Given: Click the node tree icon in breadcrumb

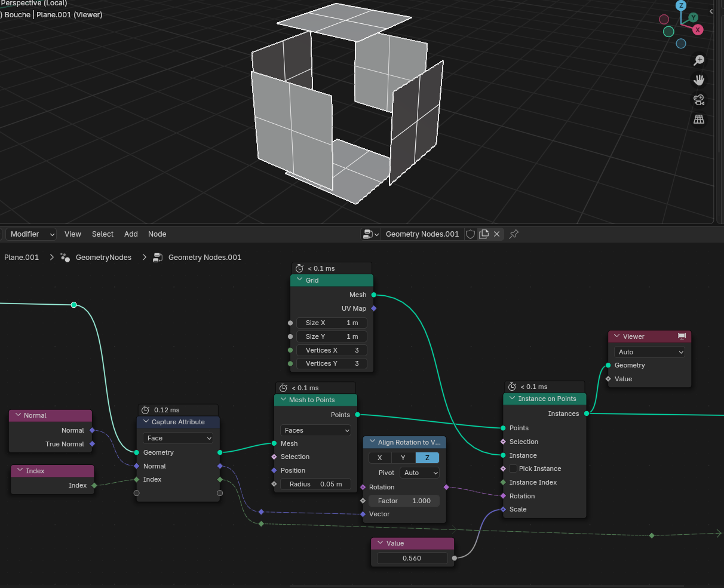Looking at the screenshot, I should 158,258.
